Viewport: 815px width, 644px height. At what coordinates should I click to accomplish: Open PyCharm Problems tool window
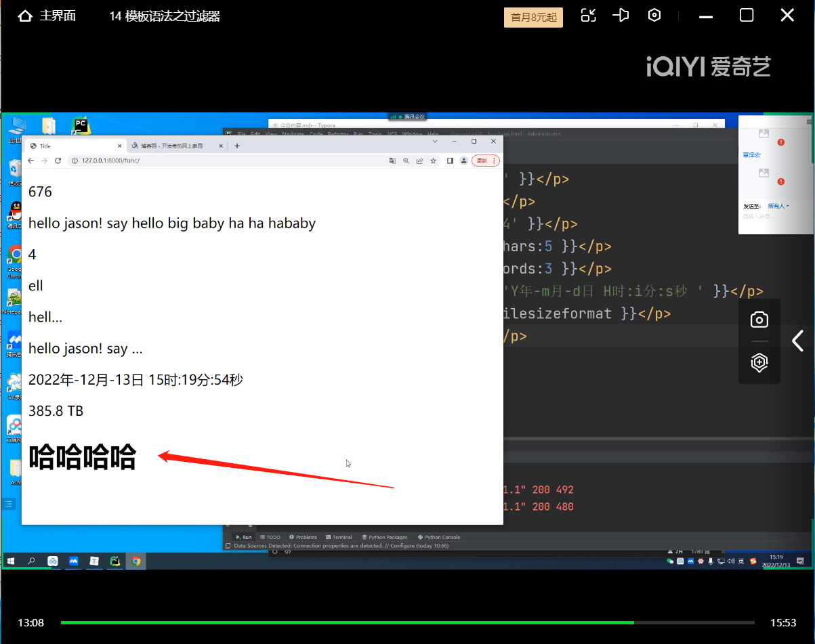[x=302, y=537]
